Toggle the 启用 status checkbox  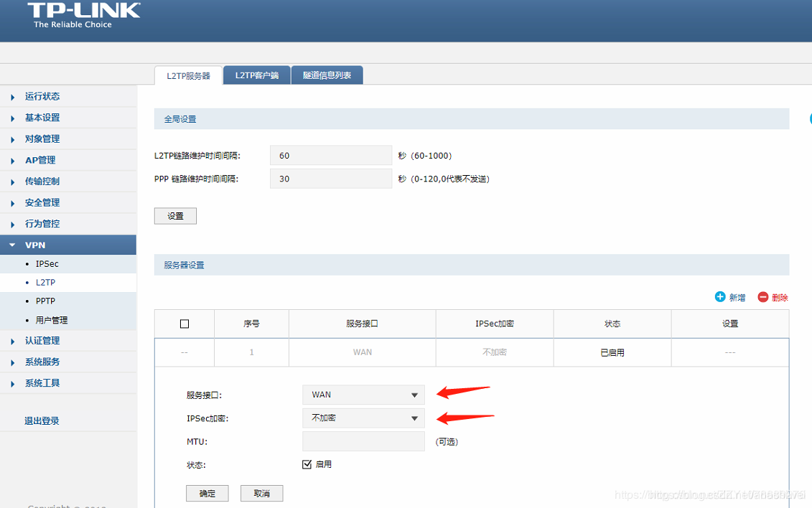(307, 464)
